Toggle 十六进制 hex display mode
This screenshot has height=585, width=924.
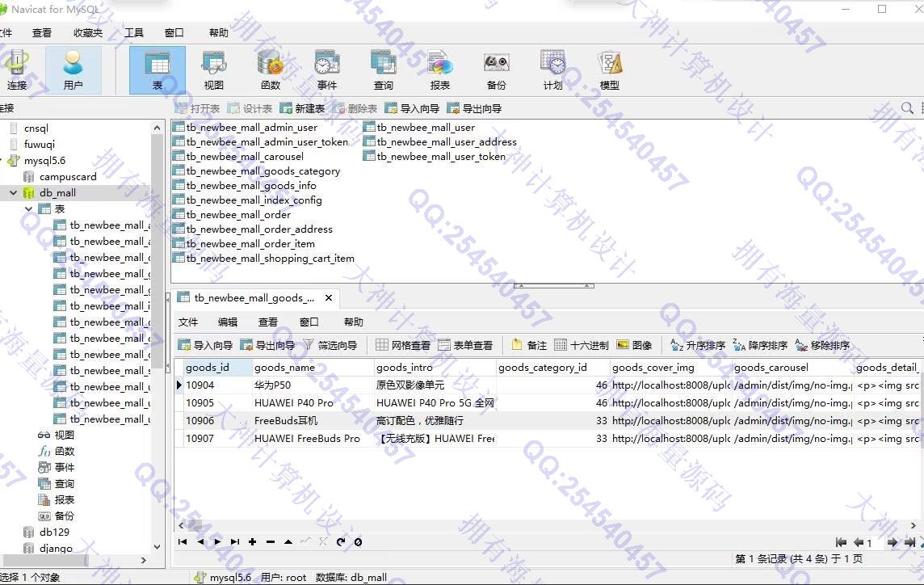[x=582, y=345]
